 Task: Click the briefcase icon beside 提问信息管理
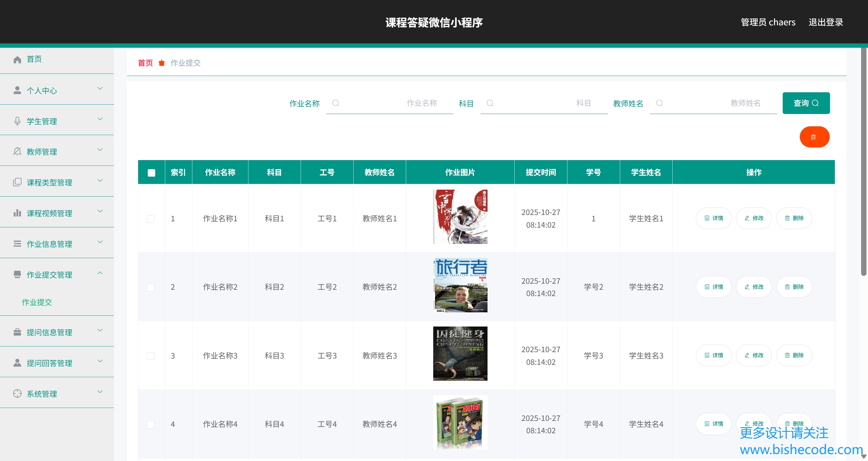click(17, 332)
